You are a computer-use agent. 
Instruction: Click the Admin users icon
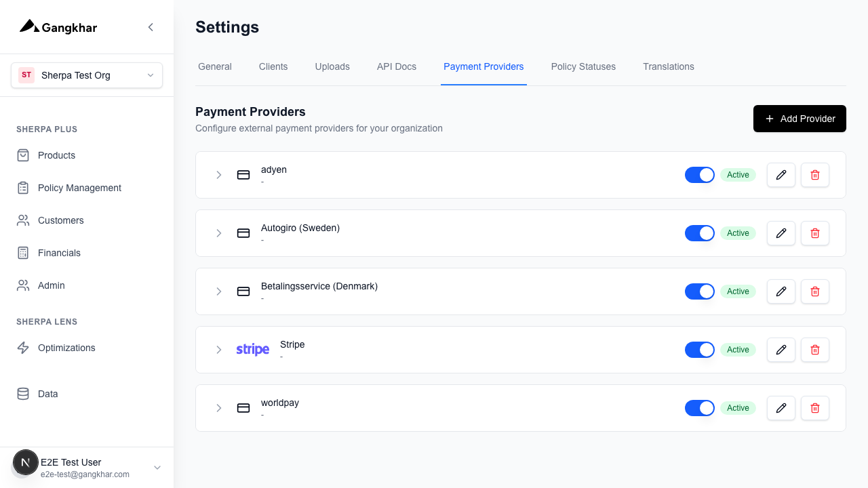(23, 285)
